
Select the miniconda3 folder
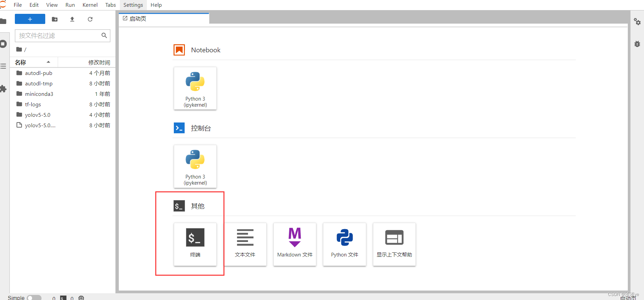(63, 94)
